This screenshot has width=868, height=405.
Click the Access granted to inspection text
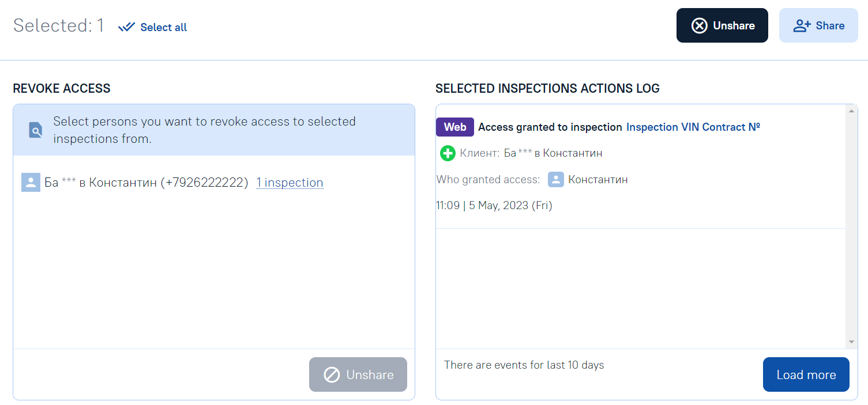(550, 127)
